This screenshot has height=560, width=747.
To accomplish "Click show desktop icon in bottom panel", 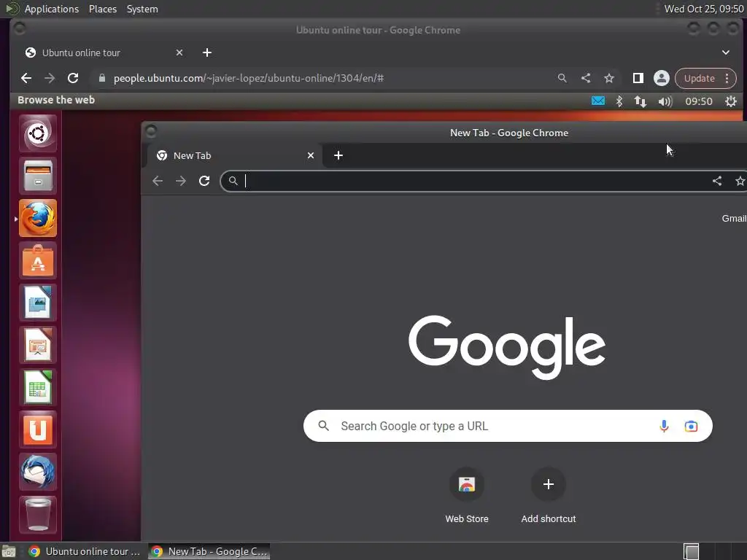I will coord(9,551).
